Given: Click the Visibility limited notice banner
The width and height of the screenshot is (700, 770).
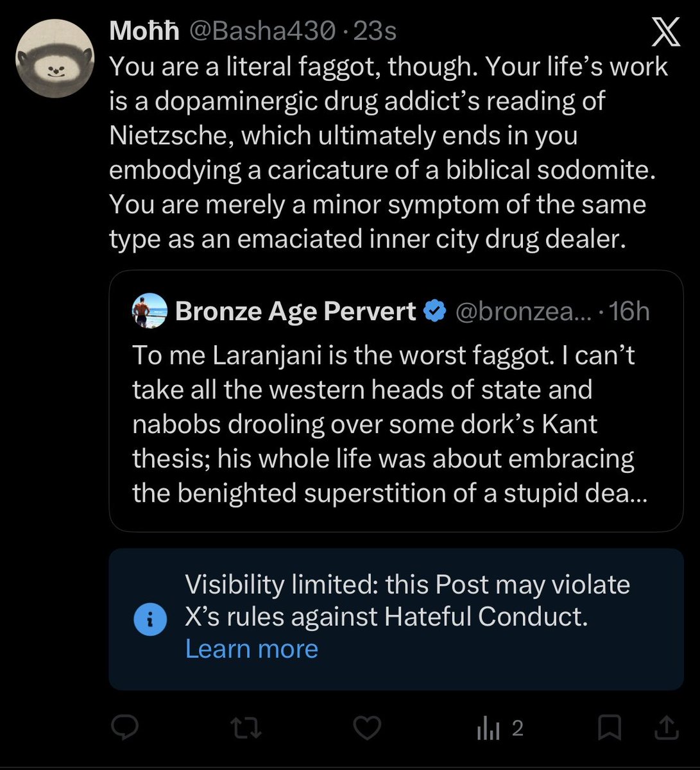Looking at the screenshot, I should click(396, 619).
